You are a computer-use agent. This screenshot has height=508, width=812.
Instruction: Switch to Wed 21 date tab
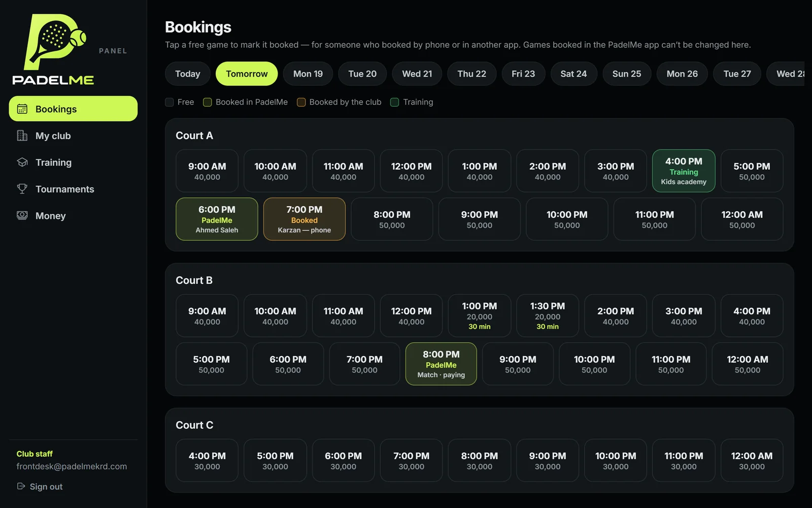coord(417,74)
